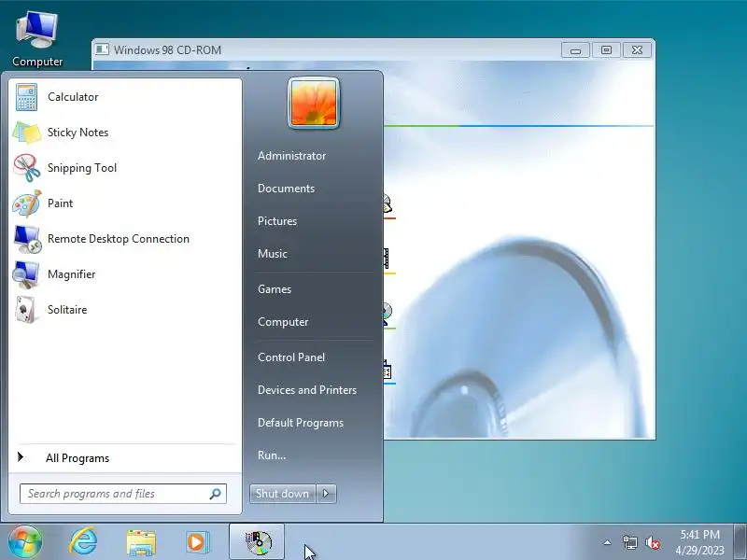747x560 pixels.
Task: Show hidden notification area icons
Action: tap(608, 542)
